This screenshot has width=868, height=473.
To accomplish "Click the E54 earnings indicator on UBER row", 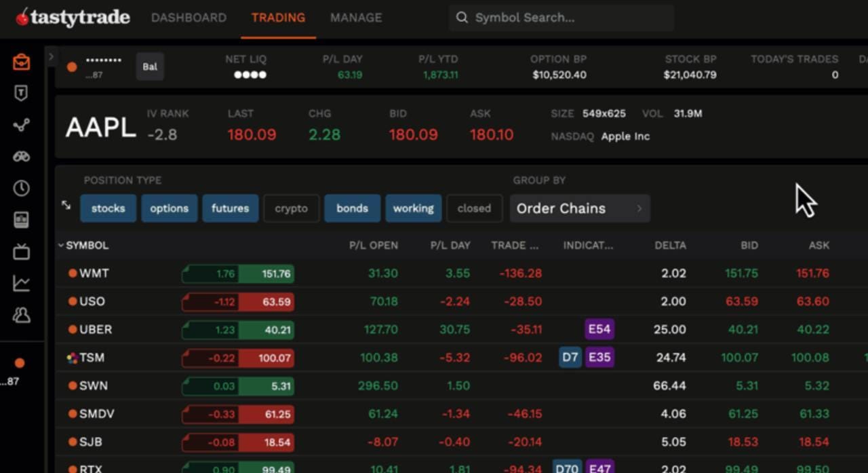I will point(599,329).
